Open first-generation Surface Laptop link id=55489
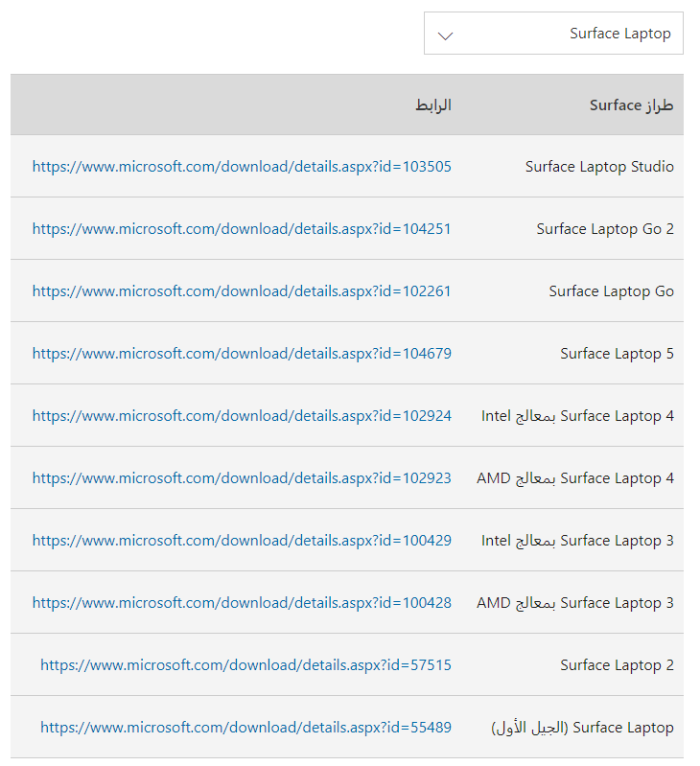 pyautogui.click(x=245, y=727)
